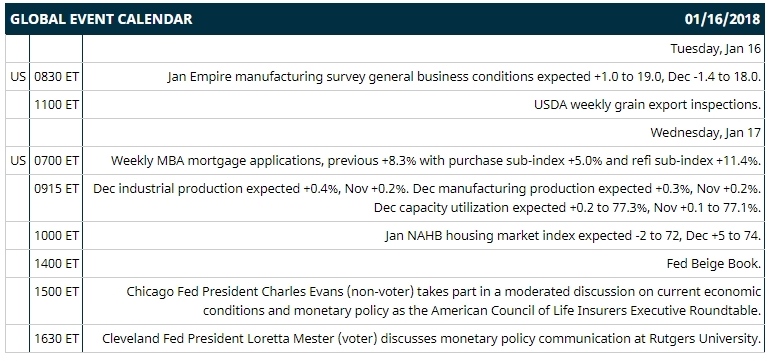The height and width of the screenshot is (361, 770).
Task: Click the Dec capacity utilization line
Action: tap(567, 208)
